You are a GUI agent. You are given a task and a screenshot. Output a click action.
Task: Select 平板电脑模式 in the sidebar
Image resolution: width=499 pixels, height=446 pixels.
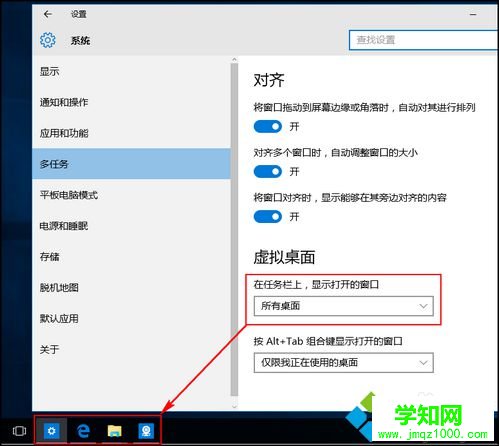(131, 195)
